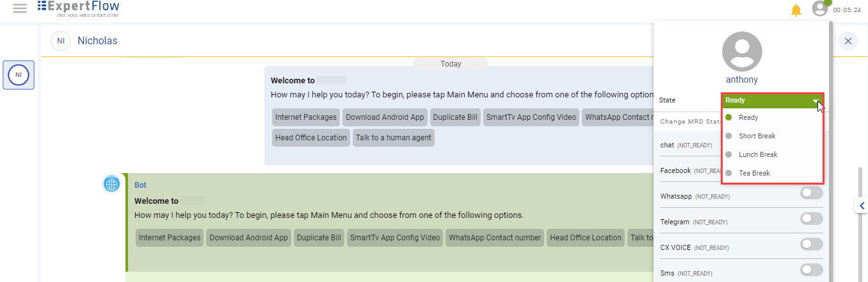Choose Lunch Break state option
The width and height of the screenshot is (868, 282).
pyautogui.click(x=758, y=154)
